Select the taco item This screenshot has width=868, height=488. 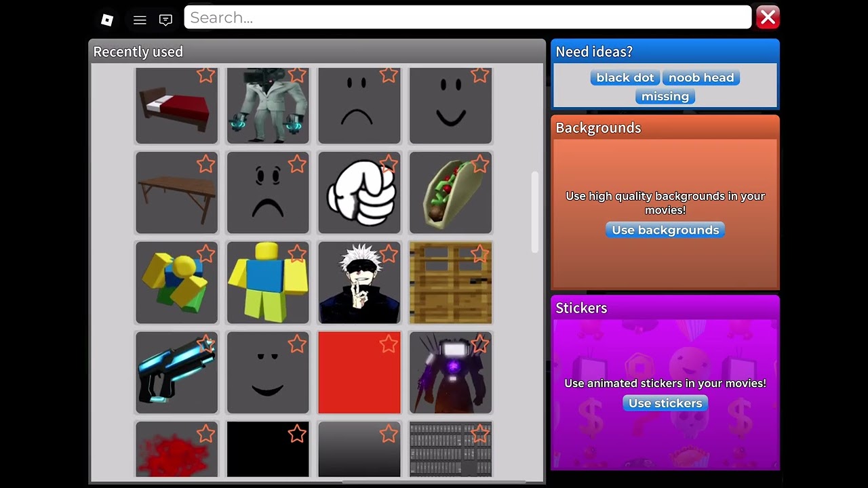click(x=451, y=192)
